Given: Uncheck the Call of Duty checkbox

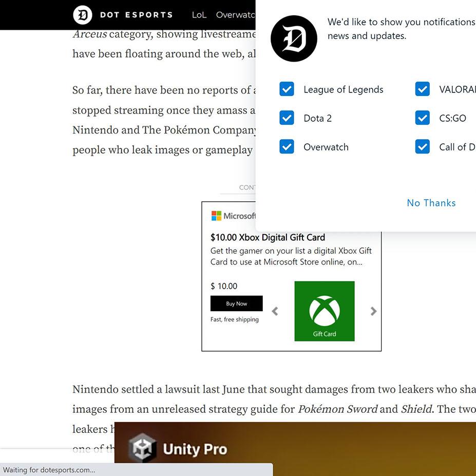Looking at the screenshot, I should tap(422, 147).
